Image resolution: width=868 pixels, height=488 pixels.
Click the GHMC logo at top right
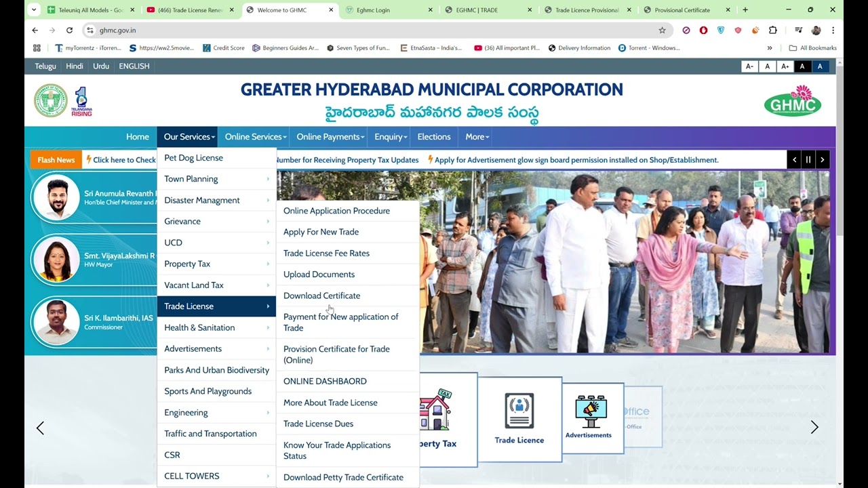793,101
